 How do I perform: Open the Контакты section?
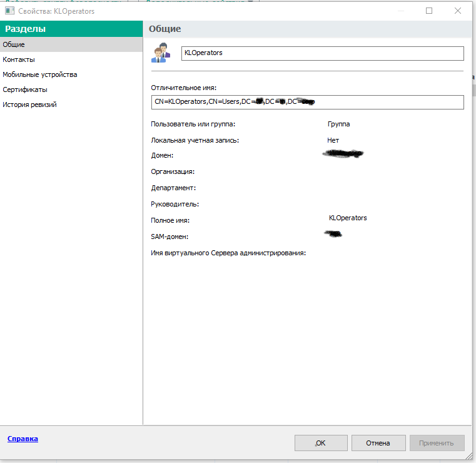(x=71, y=59)
